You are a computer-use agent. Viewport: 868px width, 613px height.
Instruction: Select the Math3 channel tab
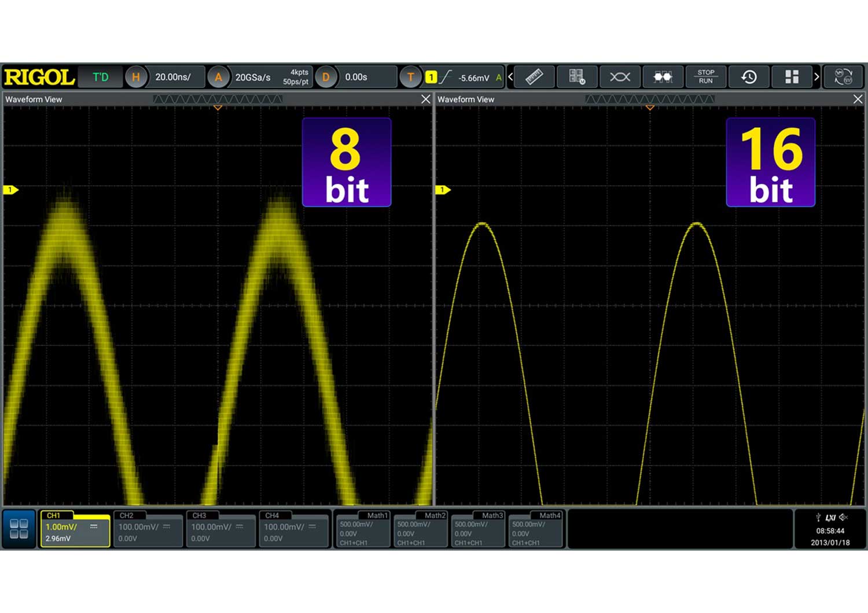(477, 529)
